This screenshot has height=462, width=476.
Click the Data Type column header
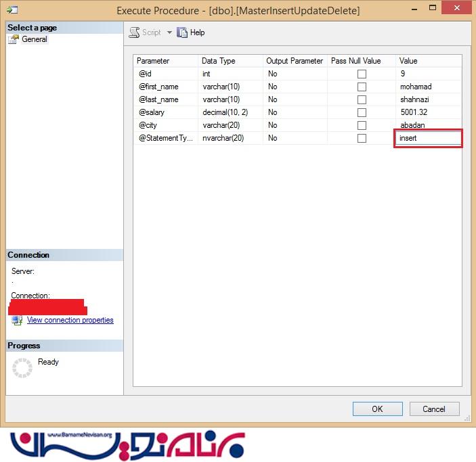point(230,61)
